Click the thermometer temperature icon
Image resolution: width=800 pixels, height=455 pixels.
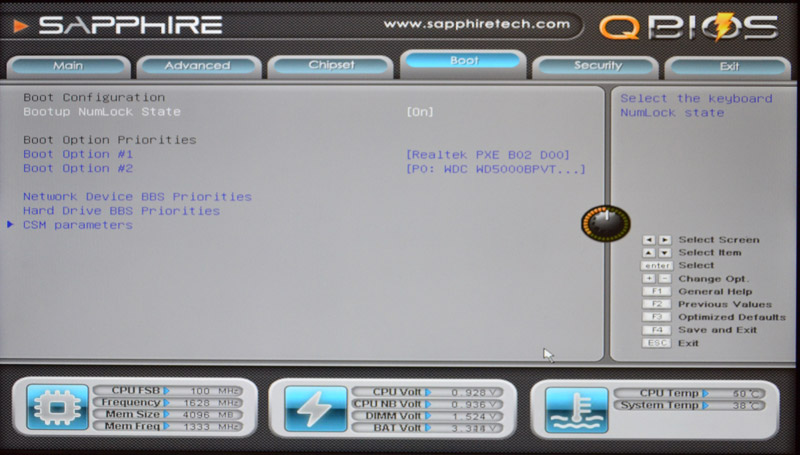(x=577, y=410)
